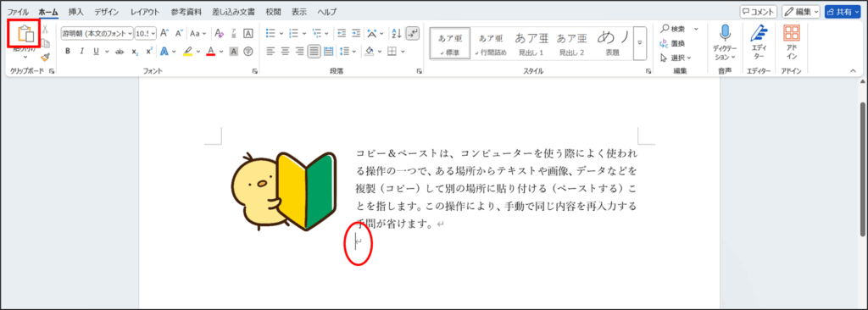
Task: Expand the styles gallery more arrow
Action: (x=640, y=42)
